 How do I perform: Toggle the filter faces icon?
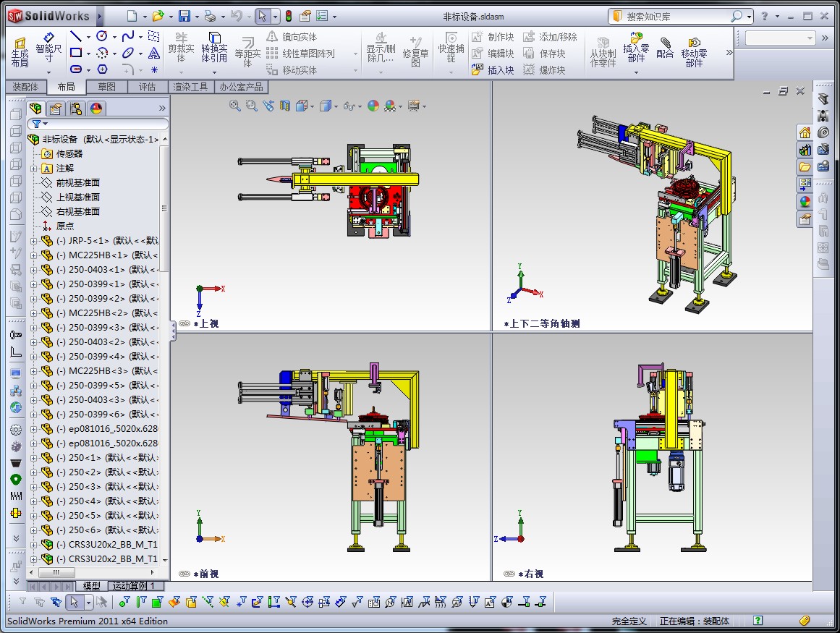(157, 601)
